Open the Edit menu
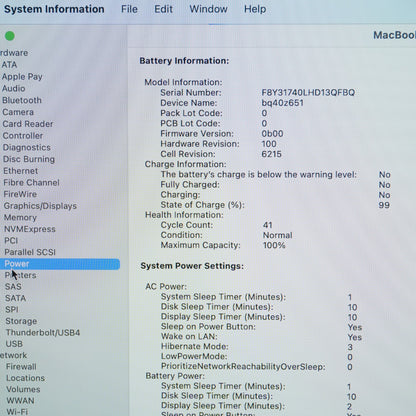This screenshot has width=416, height=416. click(x=163, y=9)
